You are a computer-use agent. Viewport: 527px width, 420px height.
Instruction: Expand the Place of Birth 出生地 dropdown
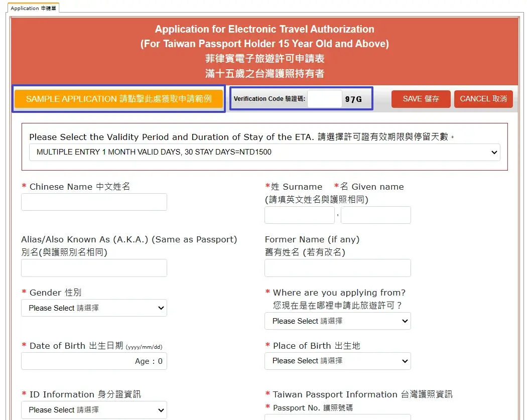click(x=337, y=361)
